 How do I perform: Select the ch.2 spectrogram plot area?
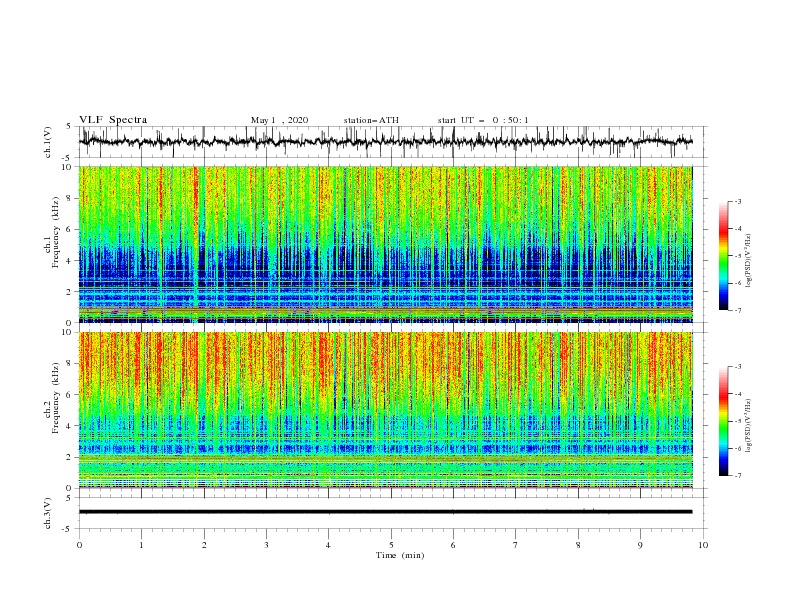click(385, 410)
